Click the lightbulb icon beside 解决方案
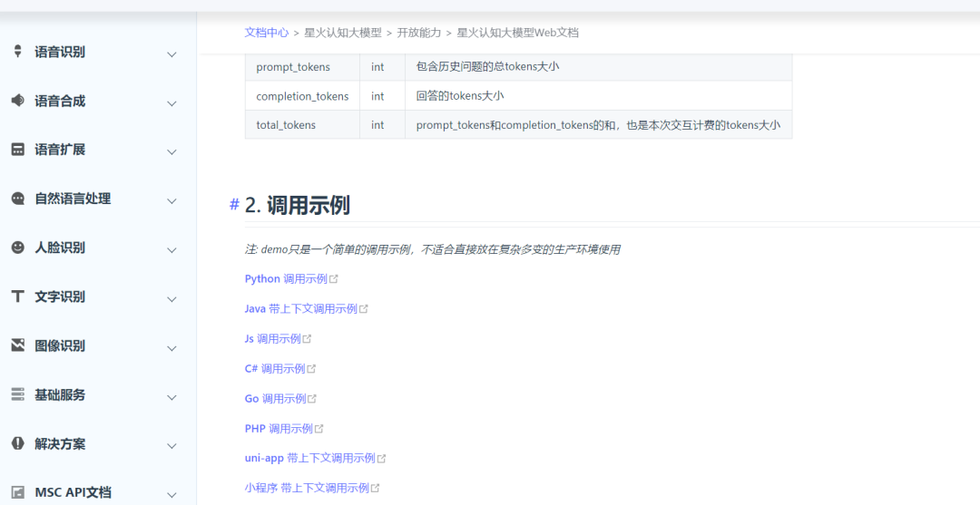Viewport: 980px width, 505px height. [17, 443]
